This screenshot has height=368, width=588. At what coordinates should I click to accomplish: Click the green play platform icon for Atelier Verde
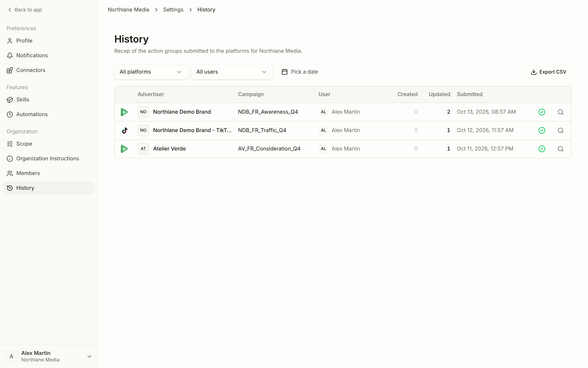coord(124,149)
